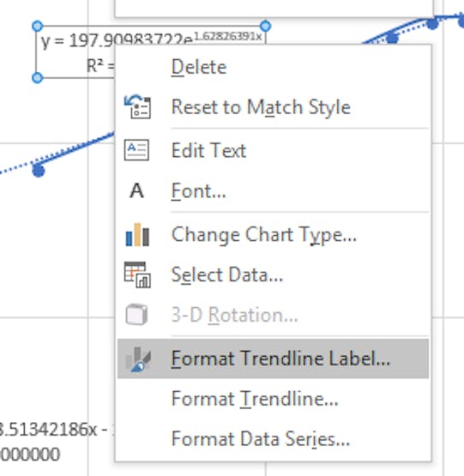Screen dimensions: 464x476
Task: Click the Change Chart Type bar-chart icon
Action: click(137, 235)
